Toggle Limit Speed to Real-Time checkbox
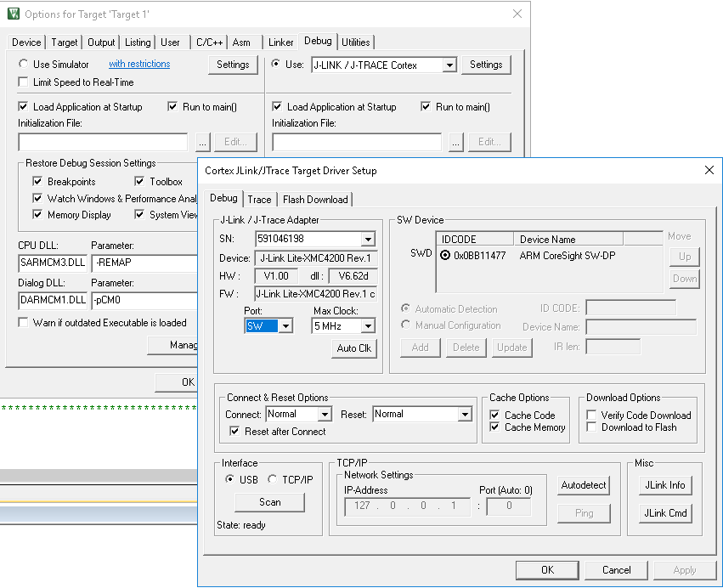The image size is (723, 588). coord(23,82)
